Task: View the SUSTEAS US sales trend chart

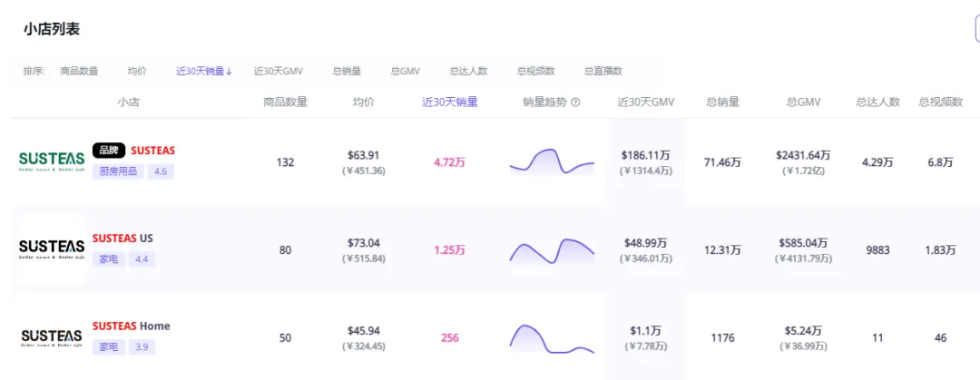Action: point(552,250)
